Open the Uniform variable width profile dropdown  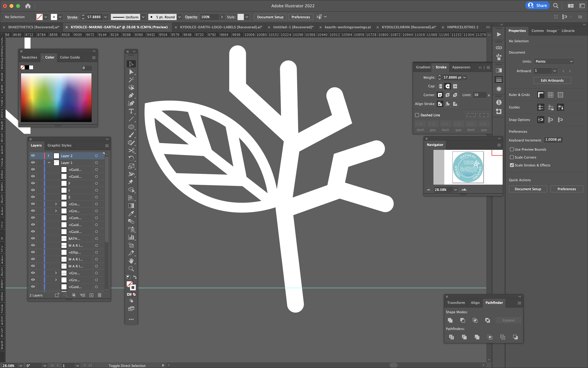[143, 17]
